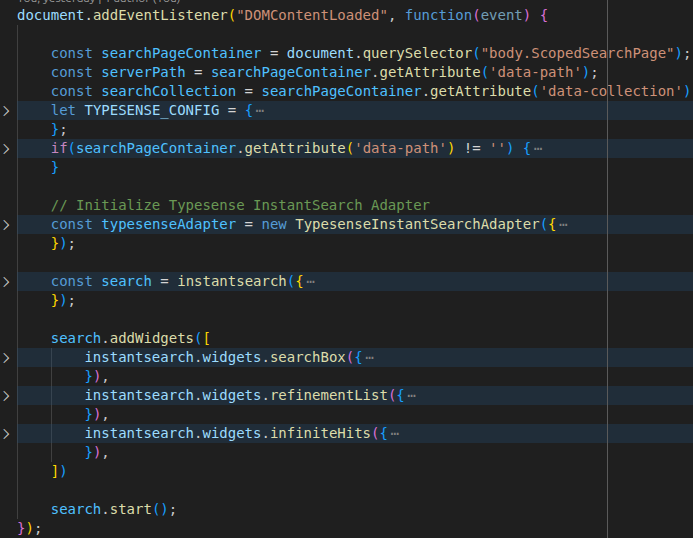Viewport: 693px width, 538px height.
Task: Unfold typesenseAdapter declaration using gutter chevron
Action: [7, 224]
